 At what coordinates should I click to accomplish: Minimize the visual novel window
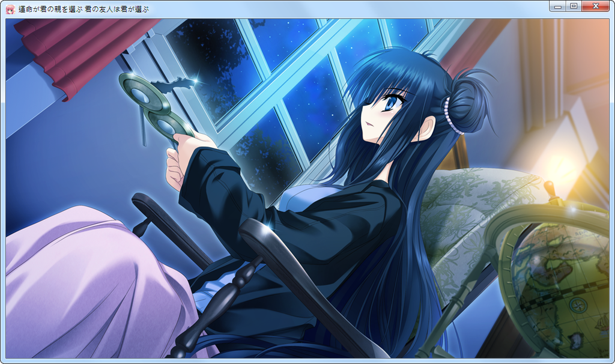pos(558,6)
